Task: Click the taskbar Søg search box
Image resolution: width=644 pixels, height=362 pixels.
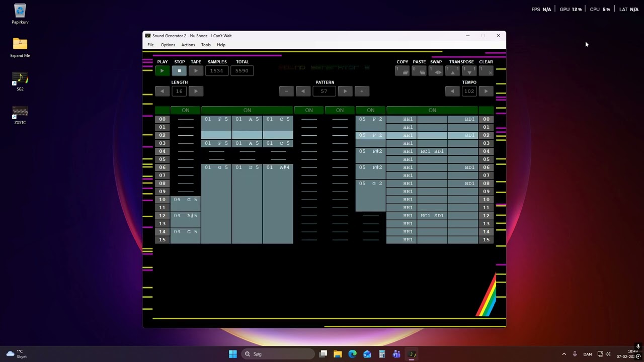Action: coord(278,354)
